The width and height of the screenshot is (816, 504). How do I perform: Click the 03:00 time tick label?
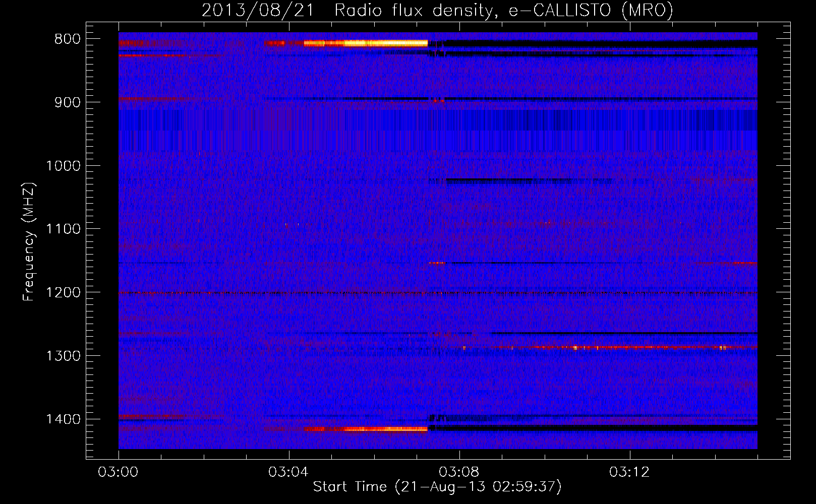pyautogui.click(x=118, y=472)
